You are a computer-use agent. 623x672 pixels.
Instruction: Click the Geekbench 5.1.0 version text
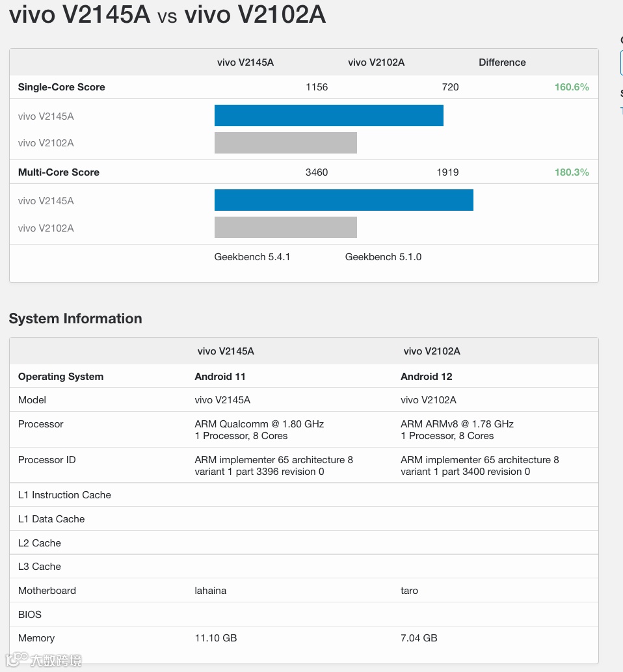click(383, 257)
